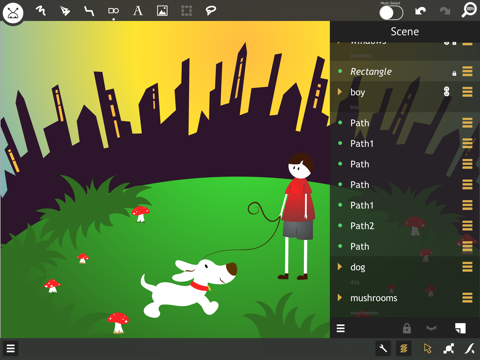Click the white dog on canvas
The height and width of the screenshot is (360, 480).
[x=187, y=288]
